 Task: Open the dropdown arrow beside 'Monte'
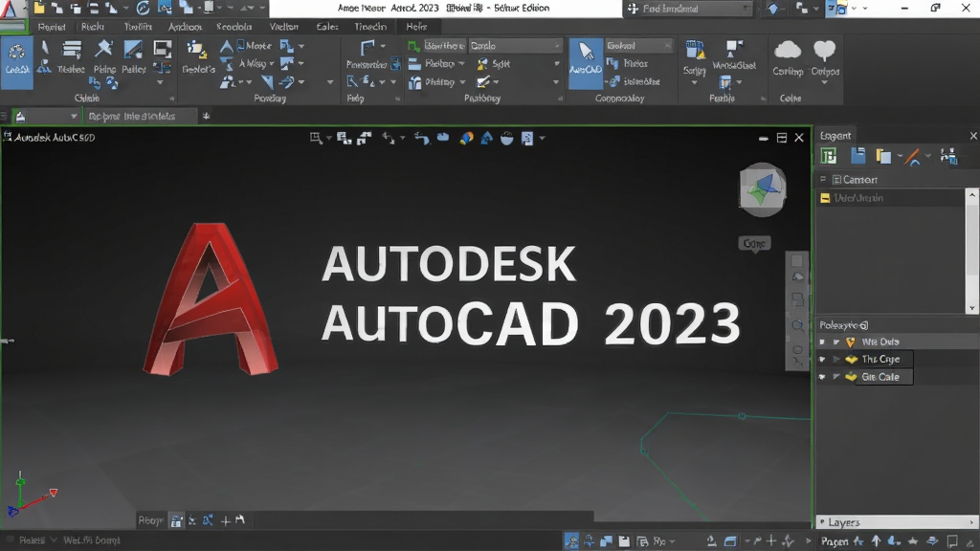301,46
